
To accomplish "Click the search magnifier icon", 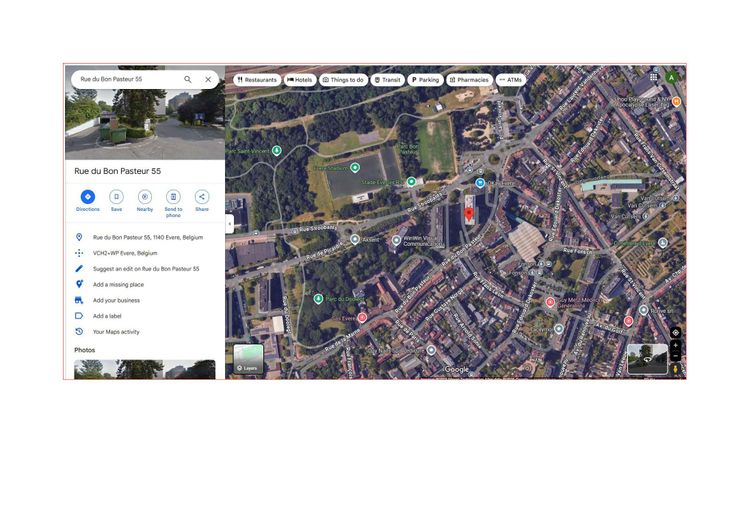I will click(x=187, y=79).
